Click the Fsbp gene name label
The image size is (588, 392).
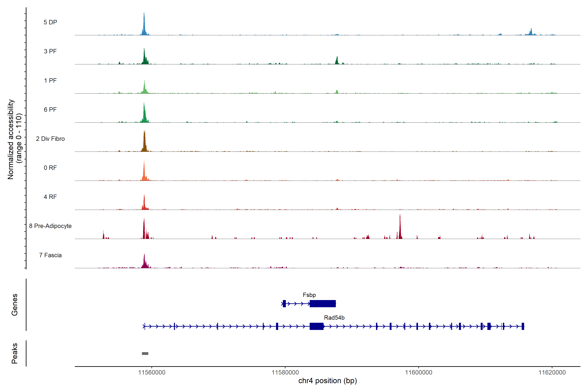(309, 295)
